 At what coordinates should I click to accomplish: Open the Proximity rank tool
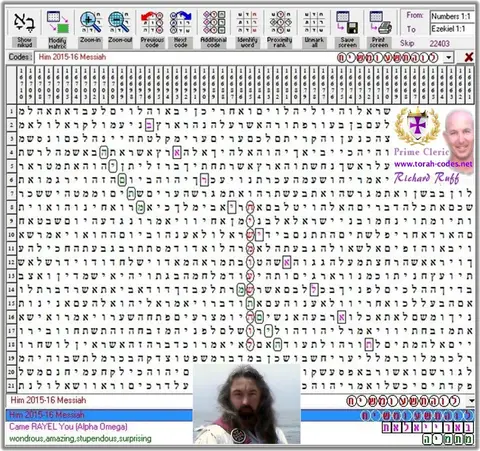tap(280, 22)
